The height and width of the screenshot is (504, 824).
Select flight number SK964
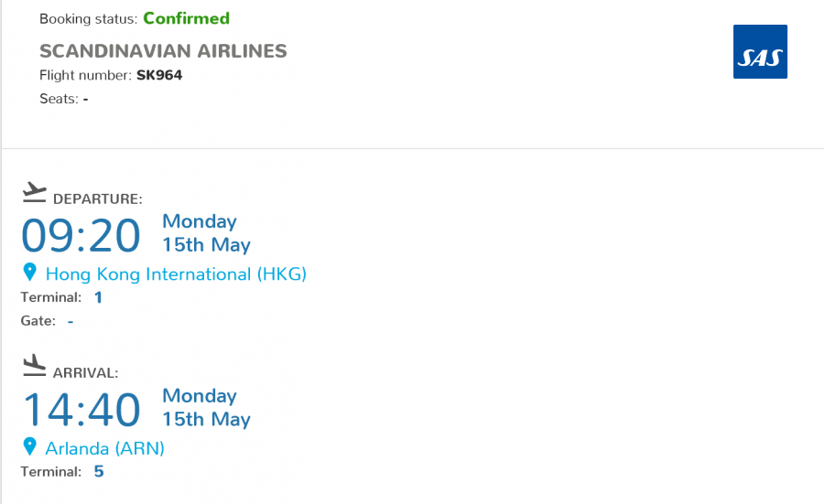(x=159, y=75)
